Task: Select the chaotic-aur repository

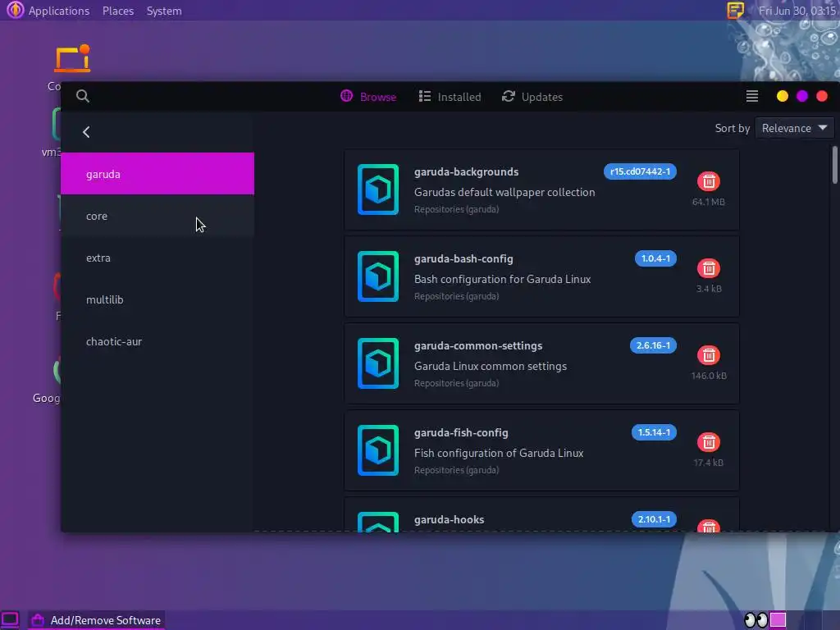Action: pos(157,340)
